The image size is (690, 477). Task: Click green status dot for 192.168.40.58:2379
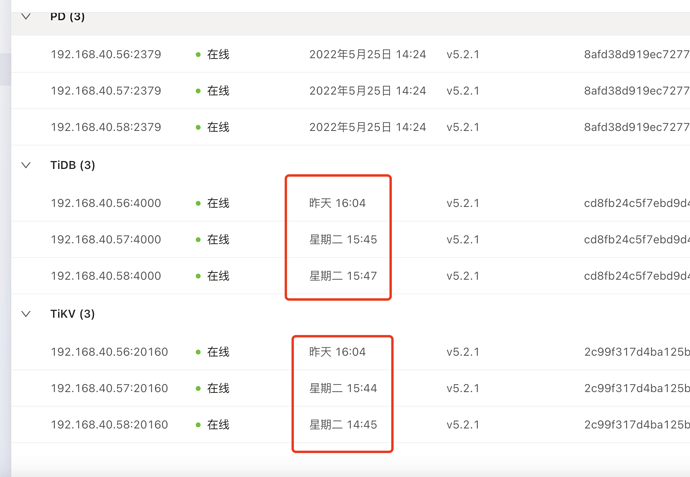[x=198, y=128]
